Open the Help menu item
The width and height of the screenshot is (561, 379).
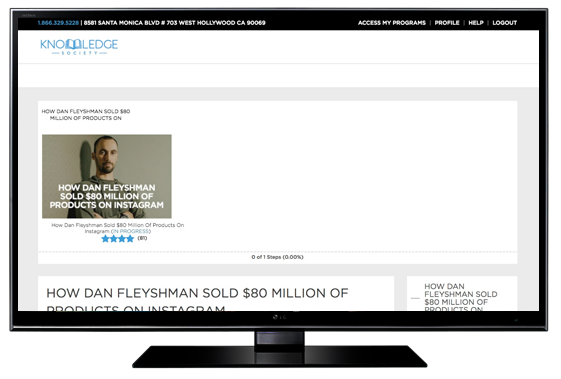coord(476,23)
